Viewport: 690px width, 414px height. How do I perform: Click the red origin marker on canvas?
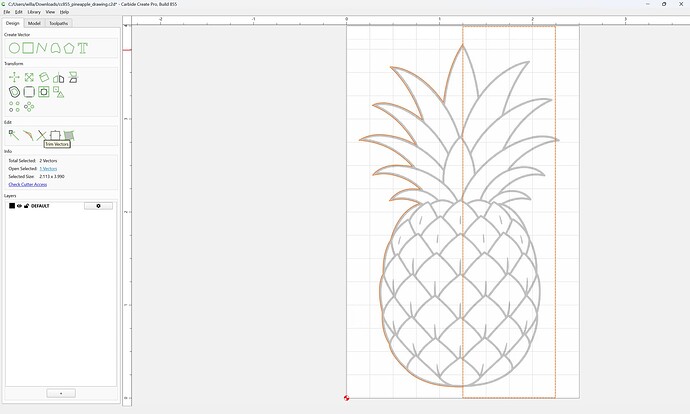(x=346, y=398)
